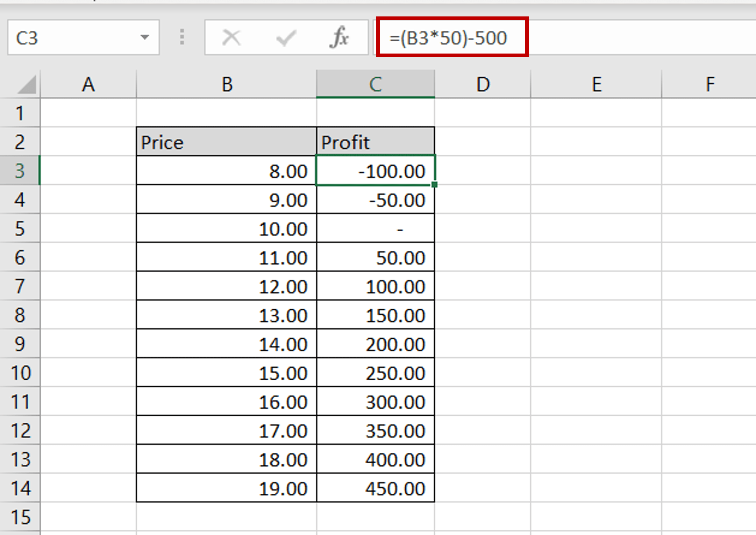Image resolution: width=756 pixels, height=535 pixels.
Task: Select row 5 header
Action: tap(20, 228)
